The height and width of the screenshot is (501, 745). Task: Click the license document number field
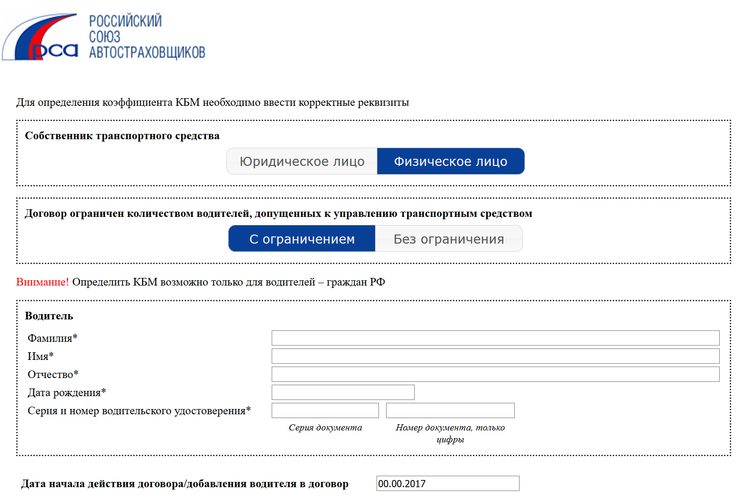450,410
